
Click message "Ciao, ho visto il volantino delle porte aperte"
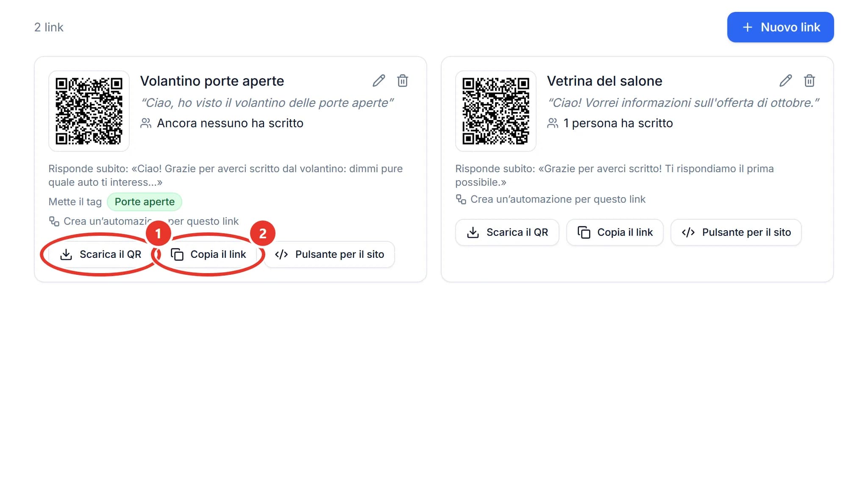pos(267,103)
